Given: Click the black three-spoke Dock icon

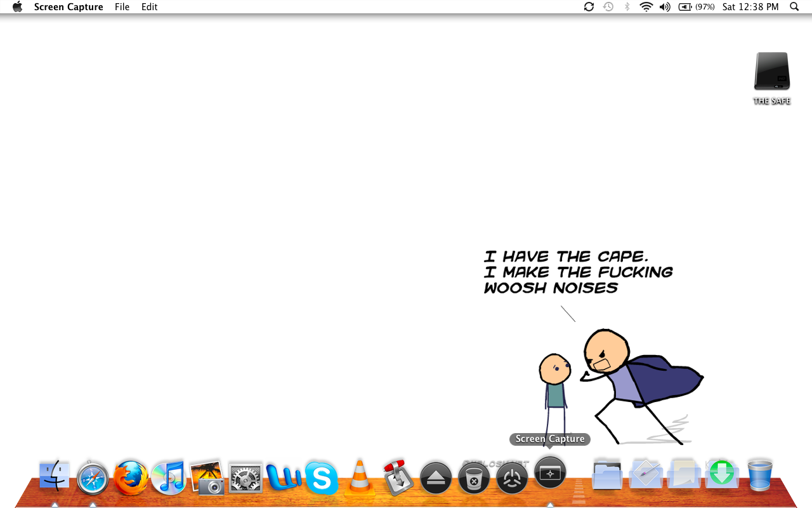Looking at the screenshot, I should point(512,478).
